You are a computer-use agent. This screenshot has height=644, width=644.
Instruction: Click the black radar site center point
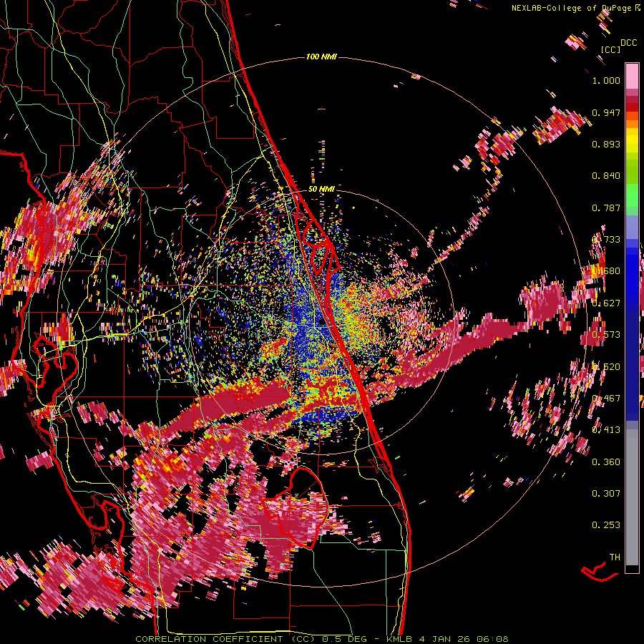coord(321,323)
